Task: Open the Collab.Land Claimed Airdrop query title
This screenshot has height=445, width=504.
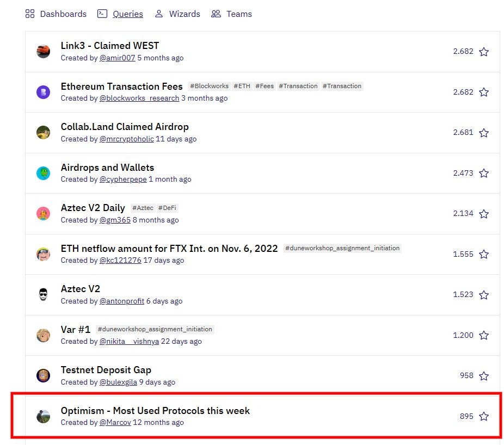Action: pyautogui.click(x=125, y=127)
